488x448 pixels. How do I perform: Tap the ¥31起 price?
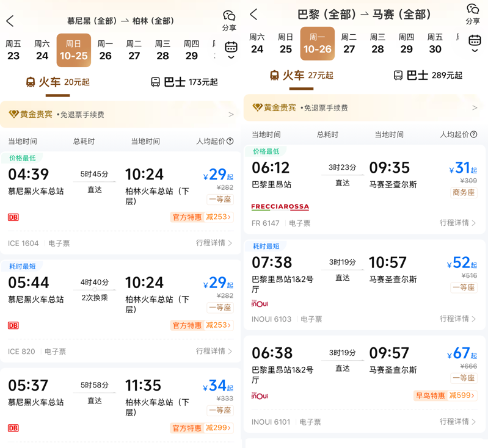(463, 168)
